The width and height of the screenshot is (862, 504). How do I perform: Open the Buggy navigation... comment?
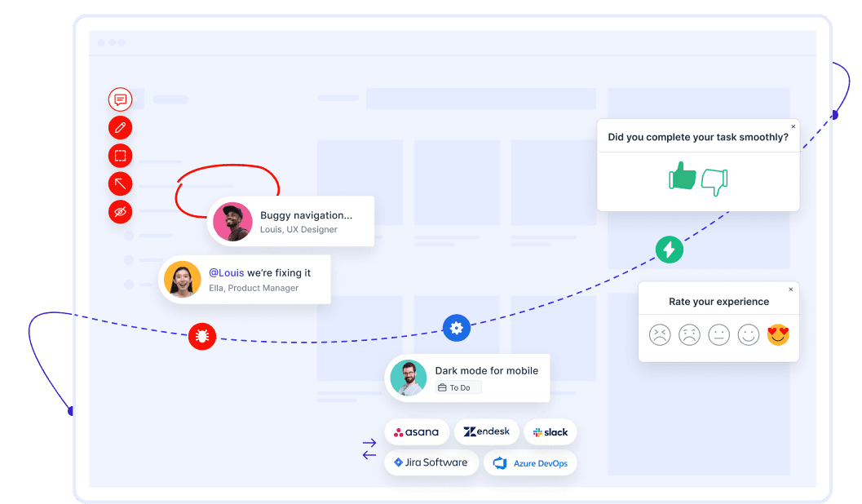306,215
